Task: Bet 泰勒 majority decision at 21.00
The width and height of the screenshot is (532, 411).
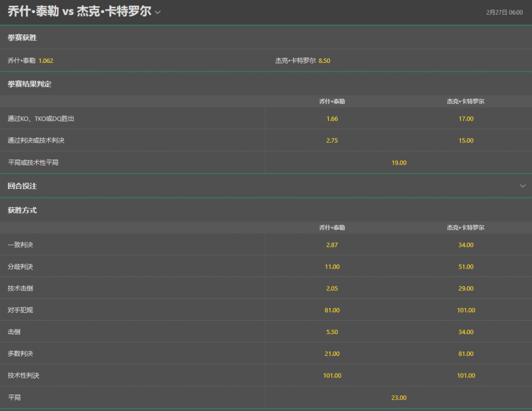Action: click(x=332, y=353)
